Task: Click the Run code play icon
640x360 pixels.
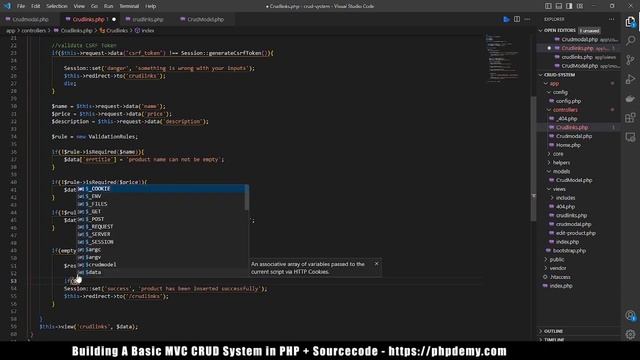Action: coord(506,19)
